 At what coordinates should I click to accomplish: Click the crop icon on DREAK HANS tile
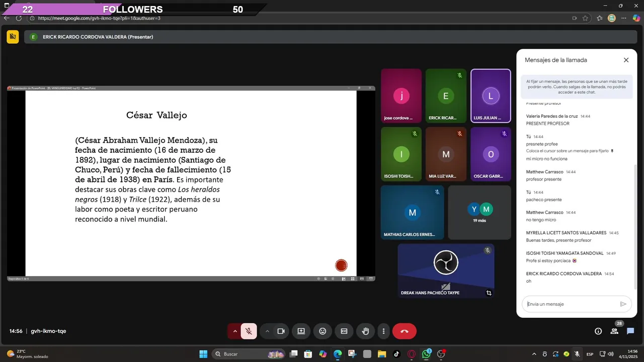click(489, 293)
